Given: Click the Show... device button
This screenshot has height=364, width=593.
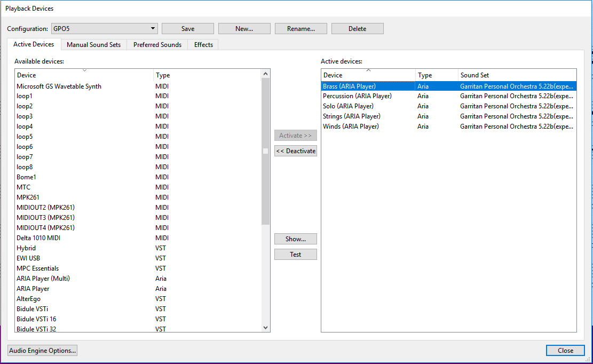Looking at the screenshot, I should (x=296, y=239).
